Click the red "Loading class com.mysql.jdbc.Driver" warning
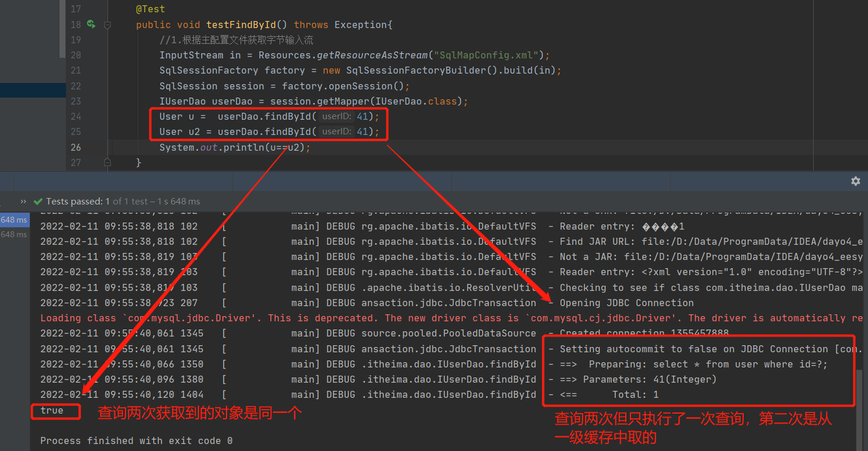Screen dimensions: 868x451 point(451,318)
